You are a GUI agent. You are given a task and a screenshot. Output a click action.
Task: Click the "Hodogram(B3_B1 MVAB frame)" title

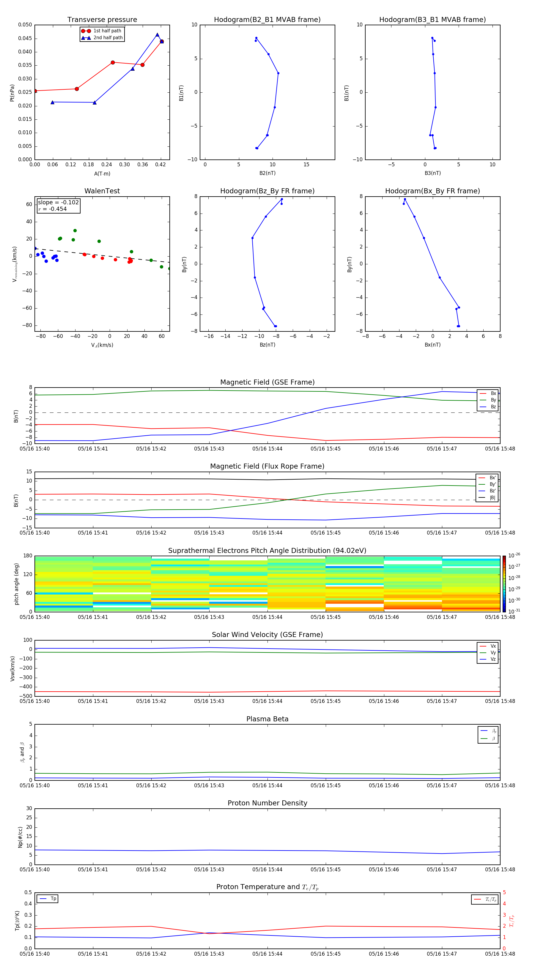432,20
